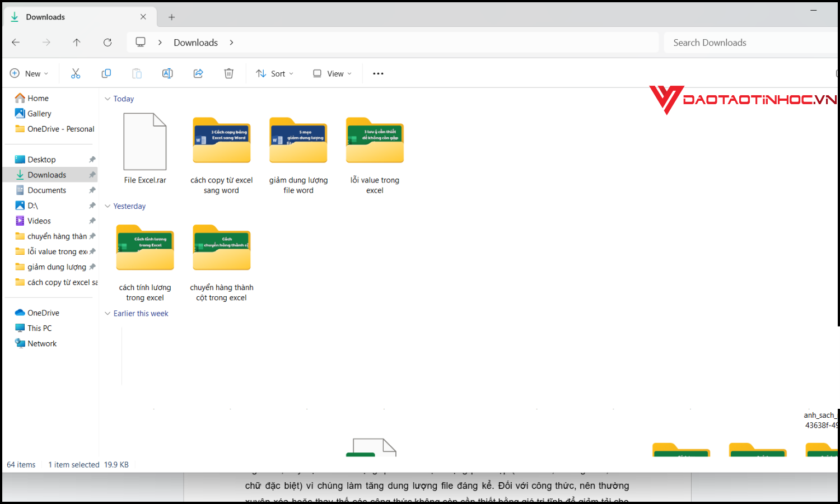Open the Sort dropdown

tap(274, 73)
